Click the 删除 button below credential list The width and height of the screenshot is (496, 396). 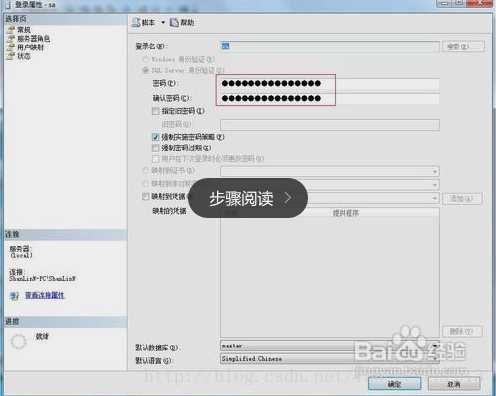pos(462,331)
